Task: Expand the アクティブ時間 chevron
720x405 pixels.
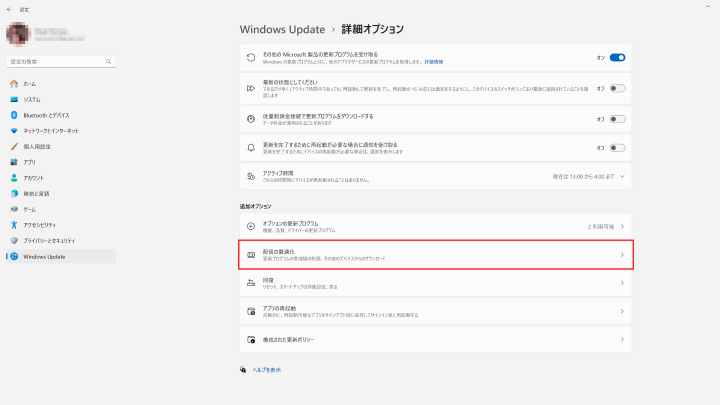Action: point(622,176)
